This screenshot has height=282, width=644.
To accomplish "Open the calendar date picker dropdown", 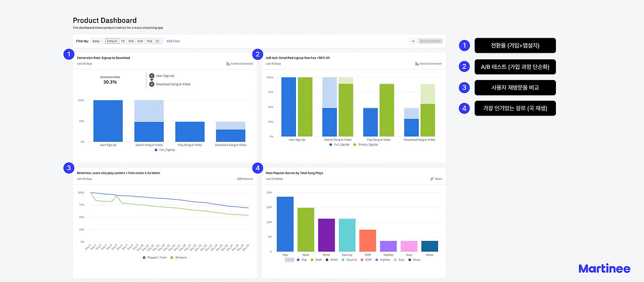I will (159, 41).
